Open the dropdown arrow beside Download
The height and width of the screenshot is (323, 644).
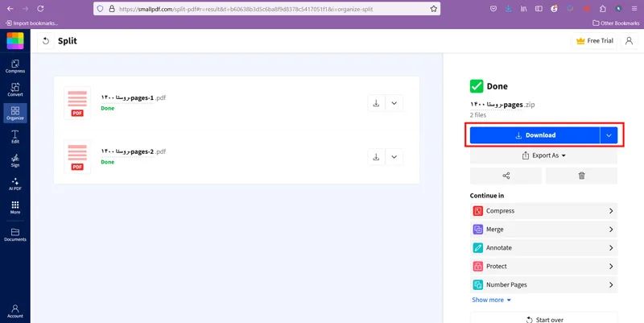609,135
